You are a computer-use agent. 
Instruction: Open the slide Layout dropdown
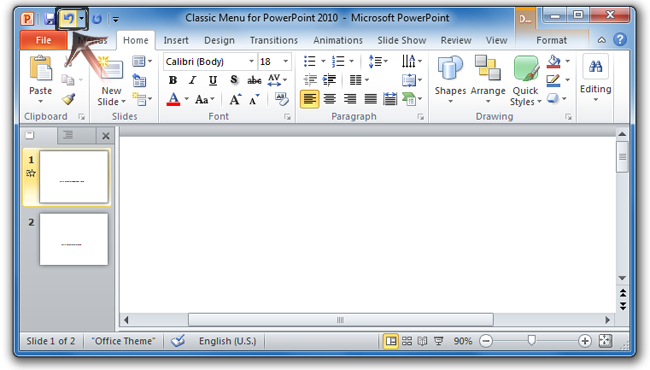[x=142, y=61]
